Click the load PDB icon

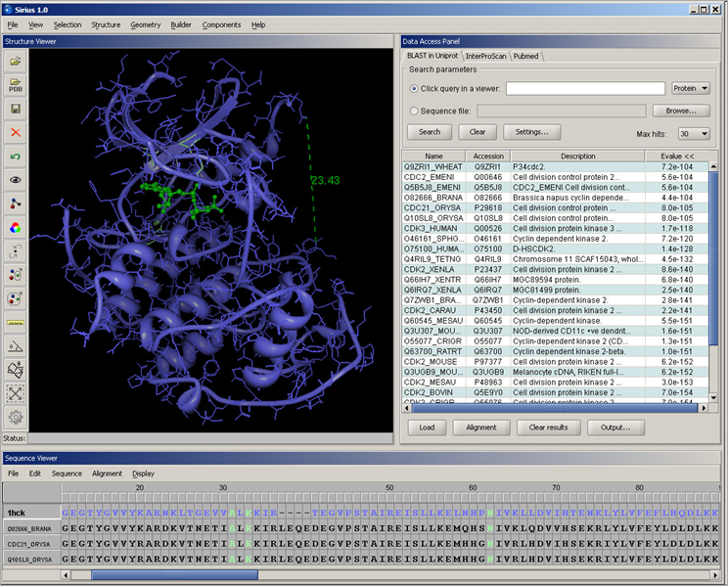tap(16, 85)
